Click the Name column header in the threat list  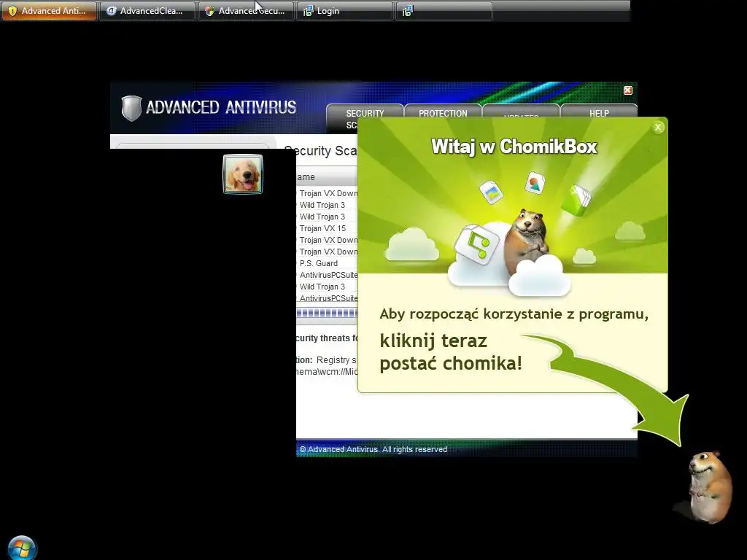pyautogui.click(x=327, y=177)
